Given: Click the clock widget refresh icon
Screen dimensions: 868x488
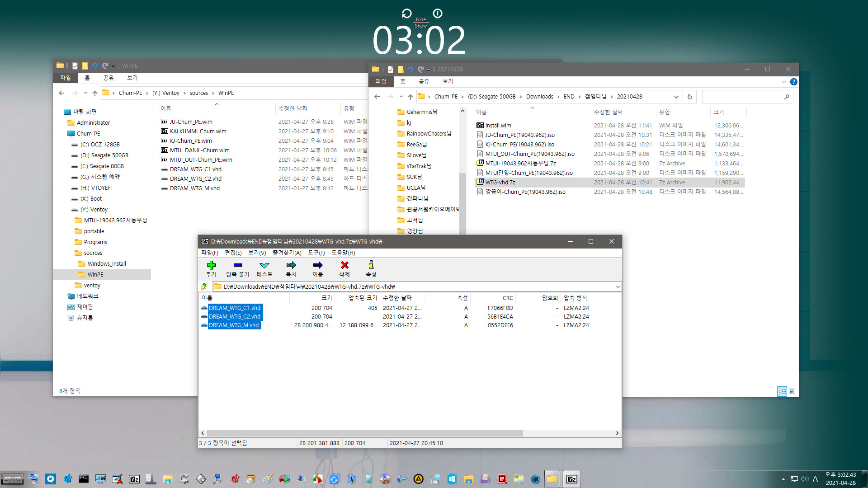Looking at the screenshot, I should point(406,14).
